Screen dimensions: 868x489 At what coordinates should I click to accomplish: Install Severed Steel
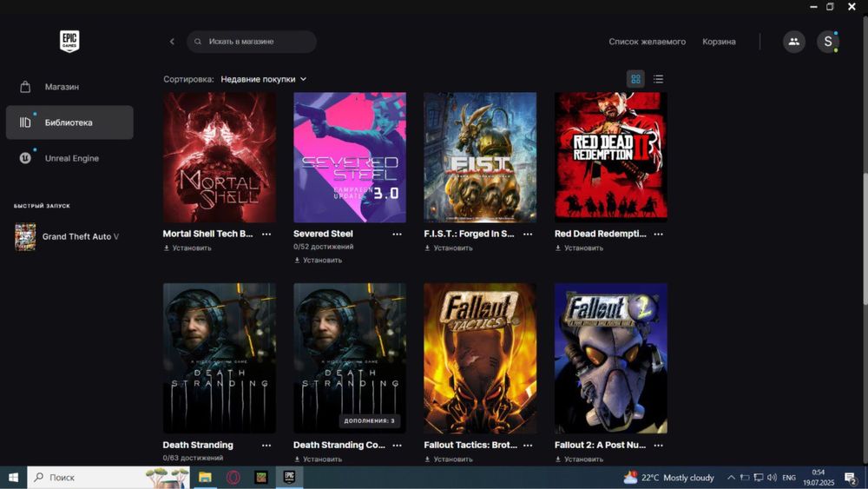319,261
